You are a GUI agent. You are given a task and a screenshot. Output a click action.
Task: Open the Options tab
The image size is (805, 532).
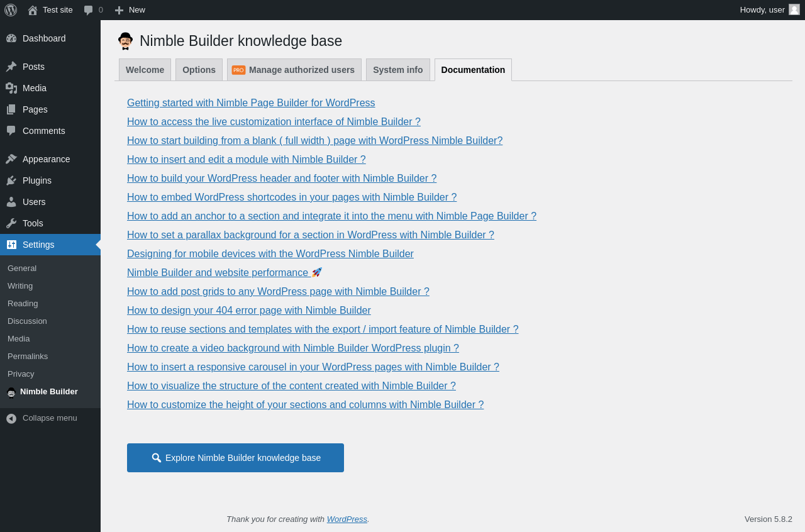point(199,70)
